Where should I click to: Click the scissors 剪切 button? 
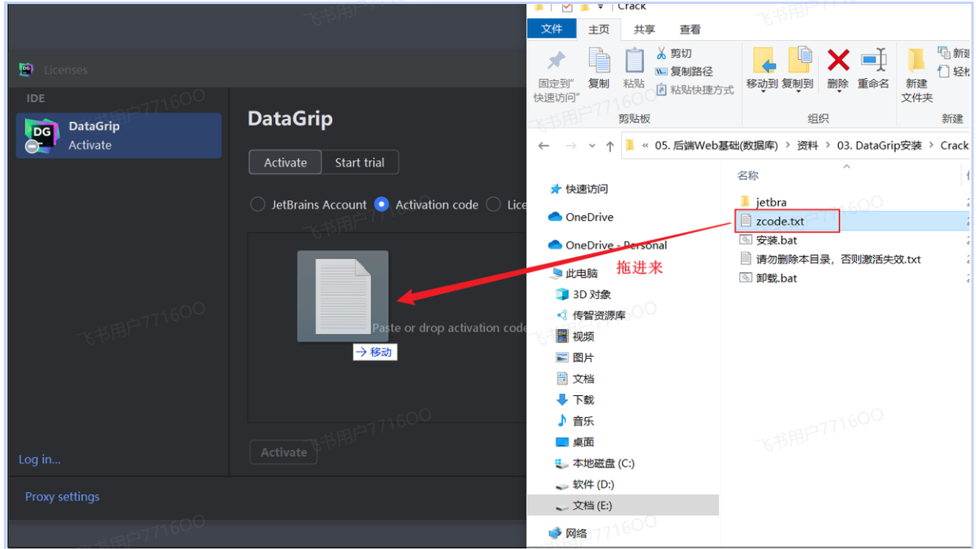pyautogui.click(x=674, y=54)
